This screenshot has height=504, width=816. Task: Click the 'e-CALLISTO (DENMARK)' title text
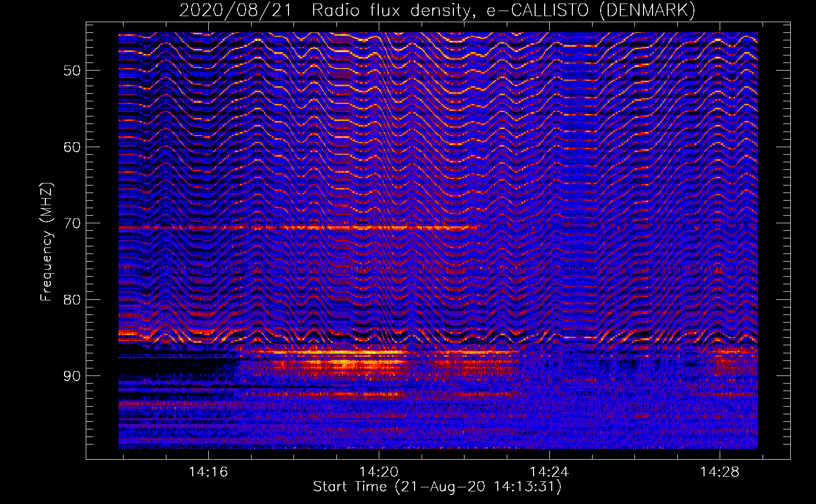(x=591, y=10)
